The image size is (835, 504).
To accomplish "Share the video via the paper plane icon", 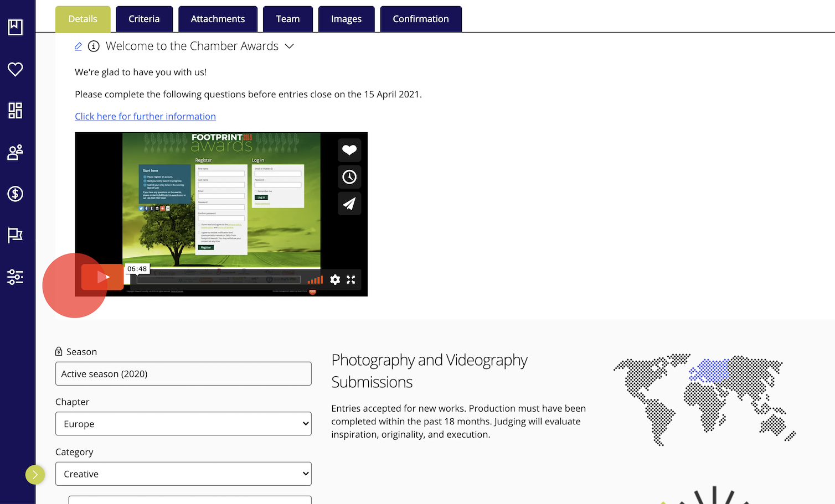I will [349, 203].
